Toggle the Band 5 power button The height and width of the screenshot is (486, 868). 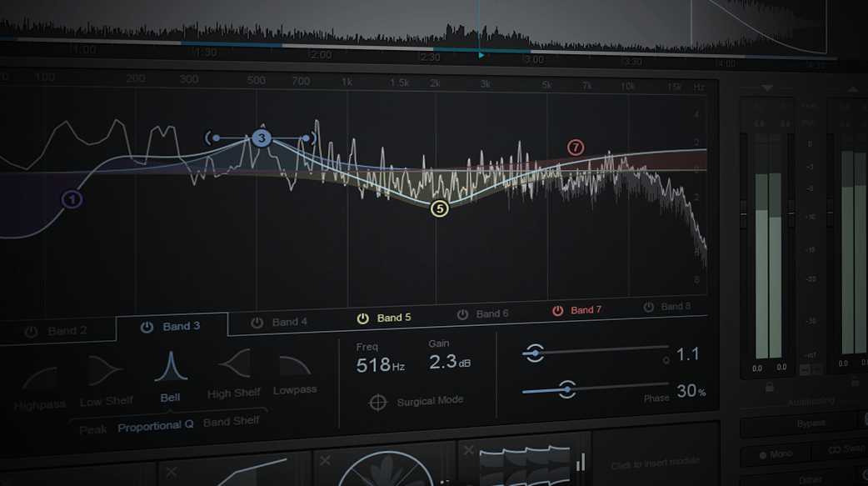pyautogui.click(x=362, y=318)
